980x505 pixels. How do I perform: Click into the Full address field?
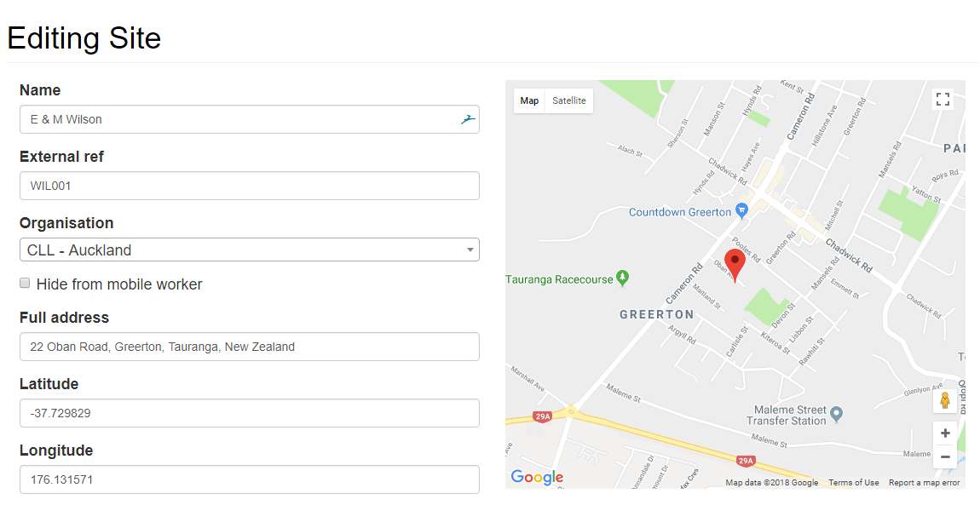[x=249, y=347]
